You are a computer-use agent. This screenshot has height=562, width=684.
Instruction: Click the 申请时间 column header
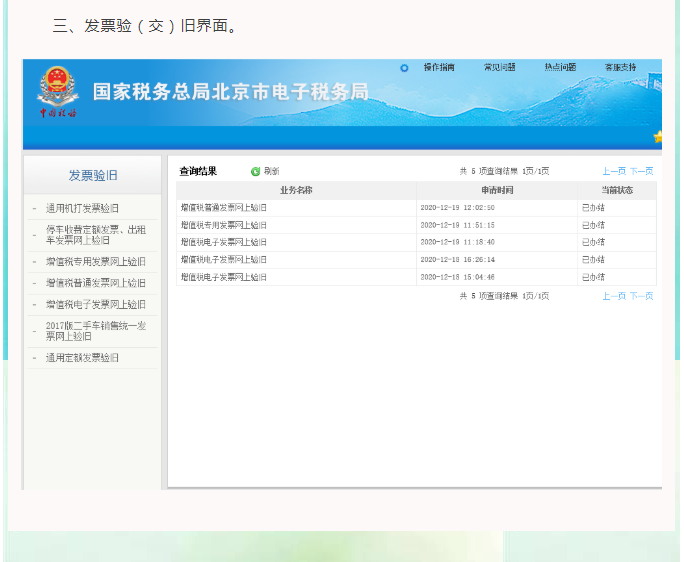click(497, 190)
